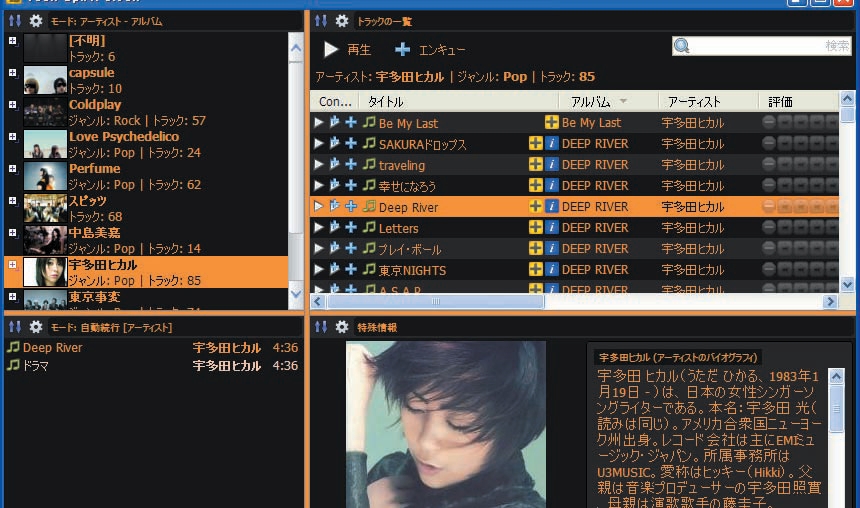Screen dimensions: 860x508
Task: Open settings gear in track list panel
Action: click(342, 21)
